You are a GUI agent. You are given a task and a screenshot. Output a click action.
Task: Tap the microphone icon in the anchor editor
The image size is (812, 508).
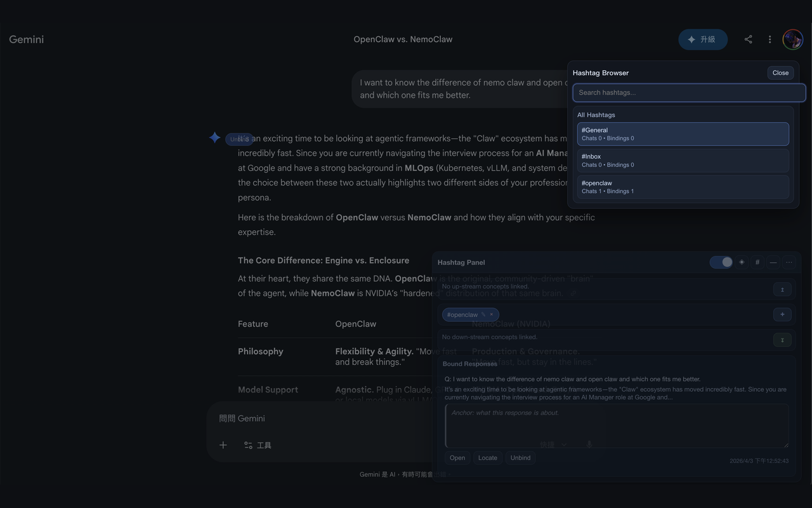(589, 444)
